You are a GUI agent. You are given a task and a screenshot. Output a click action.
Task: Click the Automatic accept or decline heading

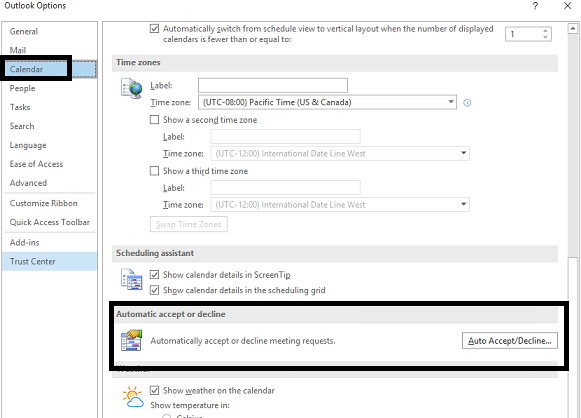click(171, 314)
